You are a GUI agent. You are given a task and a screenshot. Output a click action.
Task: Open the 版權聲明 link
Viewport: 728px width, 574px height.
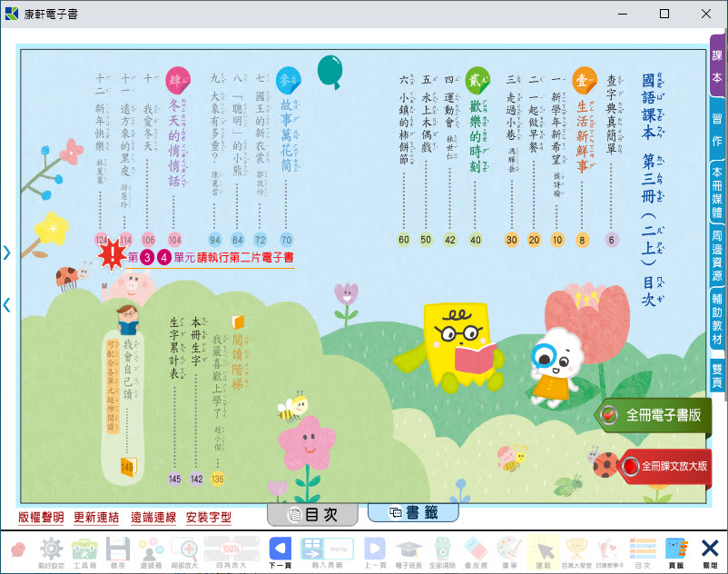(x=41, y=518)
